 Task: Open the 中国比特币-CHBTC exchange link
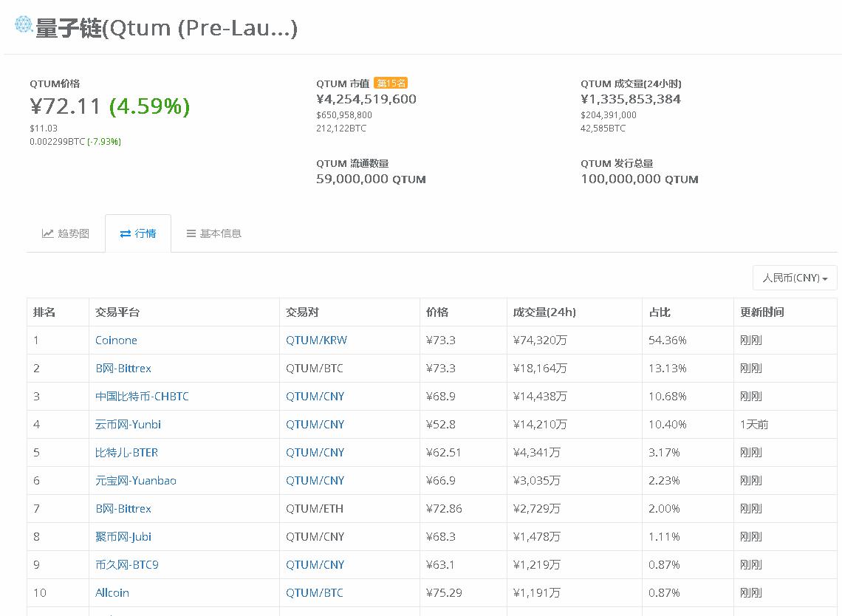click(142, 397)
